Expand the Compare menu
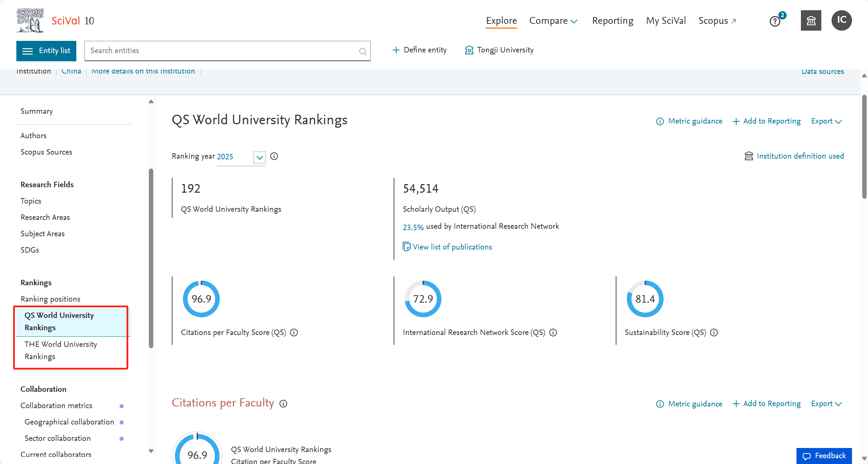 coord(553,21)
